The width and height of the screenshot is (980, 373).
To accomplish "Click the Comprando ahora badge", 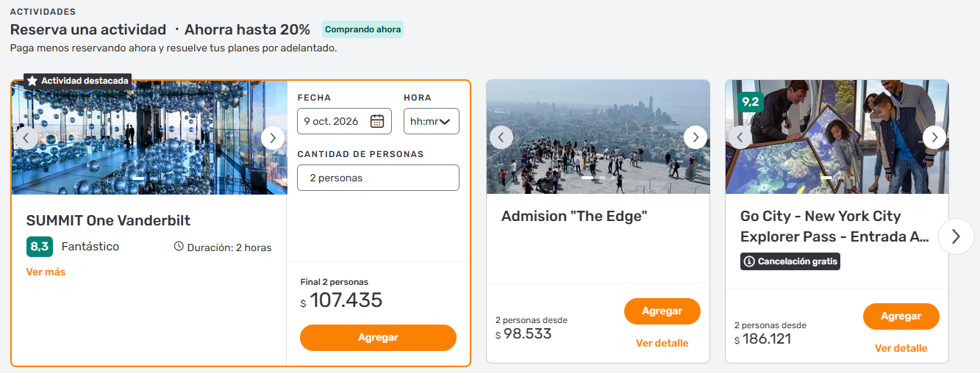I will tap(362, 29).
